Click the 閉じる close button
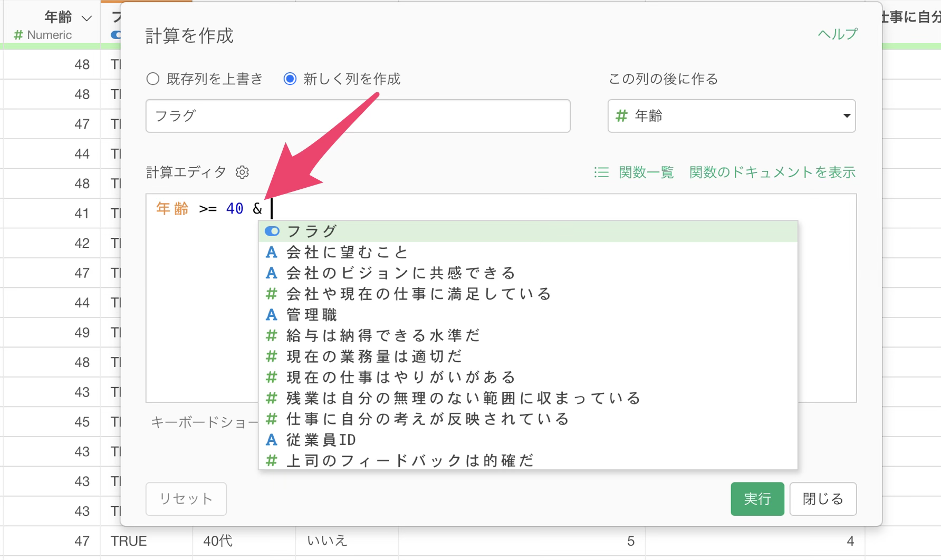 tap(822, 499)
